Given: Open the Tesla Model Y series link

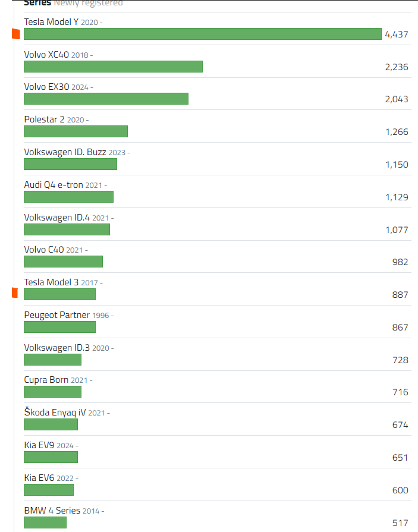Looking at the screenshot, I should coord(51,22).
